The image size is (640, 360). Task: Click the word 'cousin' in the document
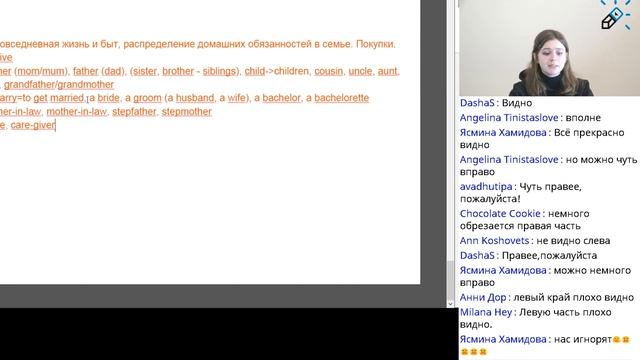coord(328,71)
